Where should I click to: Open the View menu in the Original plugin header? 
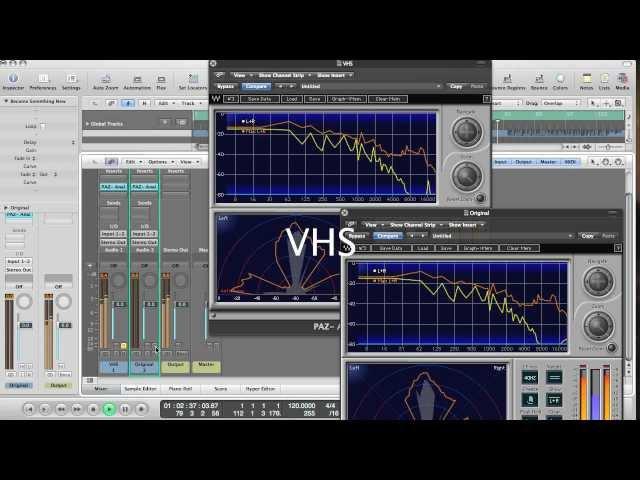point(373,224)
